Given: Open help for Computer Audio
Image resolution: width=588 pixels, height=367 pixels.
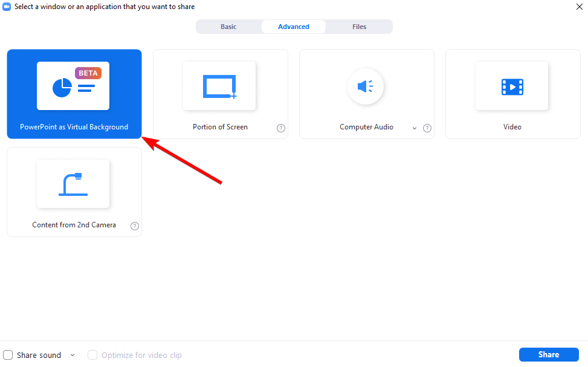Looking at the screenshot, I should tap(427, 128).
